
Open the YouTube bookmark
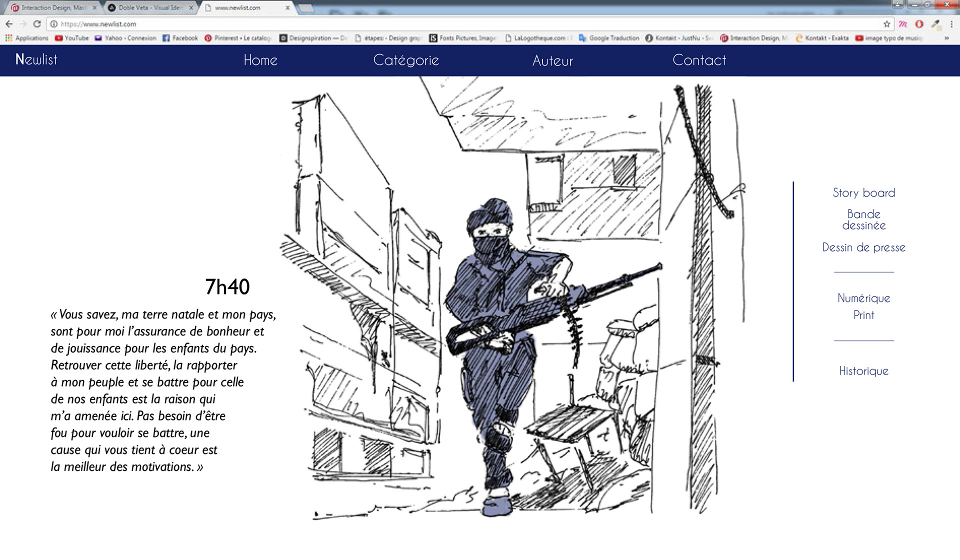click(x=71, y=38)
